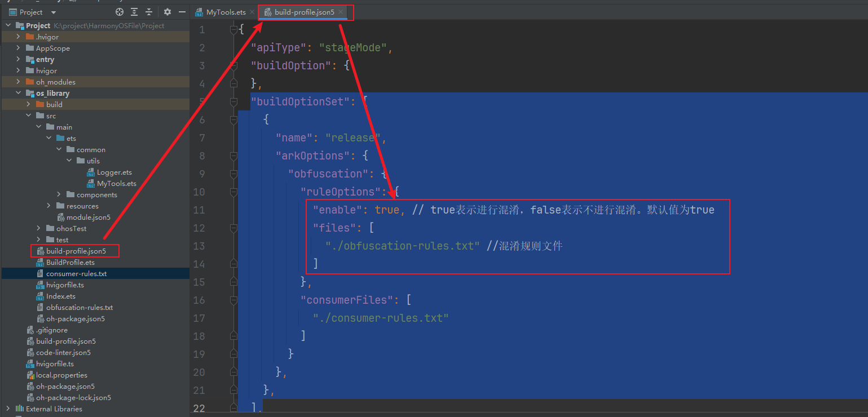Close the MyTools.ets tab
868x417 pixels.
[252, 12]
